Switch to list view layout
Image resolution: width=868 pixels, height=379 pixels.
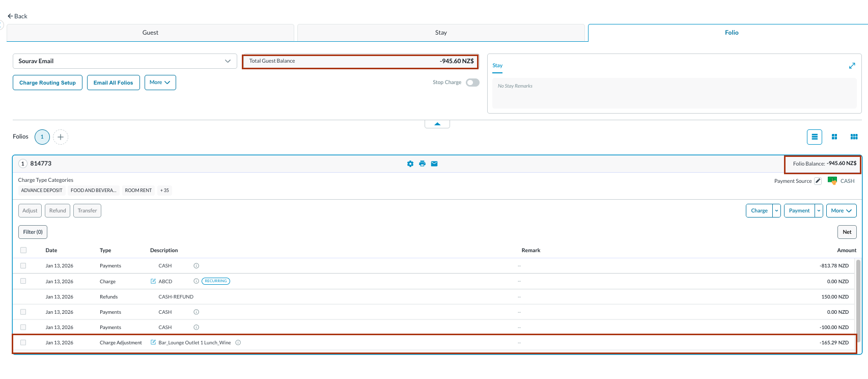tap(815, 137)
